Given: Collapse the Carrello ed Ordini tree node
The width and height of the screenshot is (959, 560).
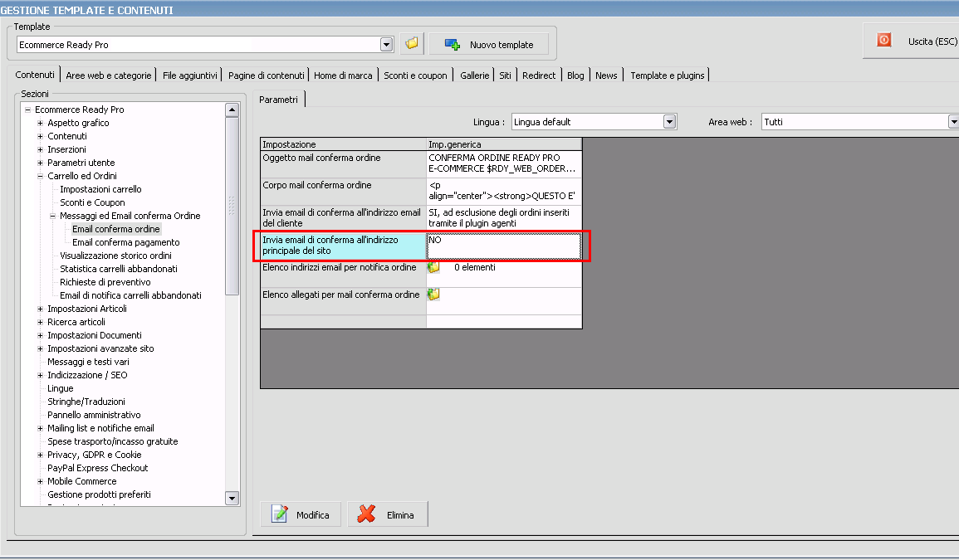Looking at the screenshot, I should coord(41,176).
